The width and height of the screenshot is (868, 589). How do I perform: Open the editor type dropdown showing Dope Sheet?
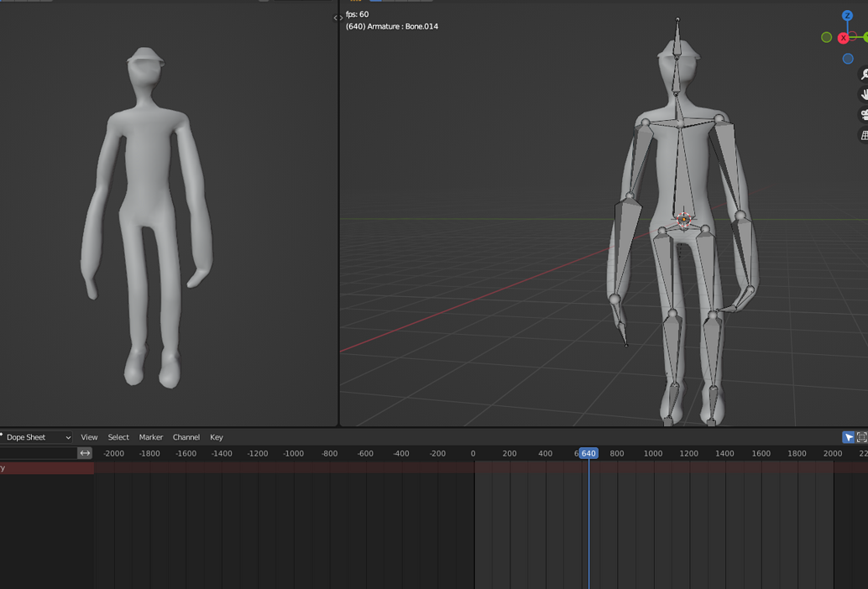coord(35,437)
